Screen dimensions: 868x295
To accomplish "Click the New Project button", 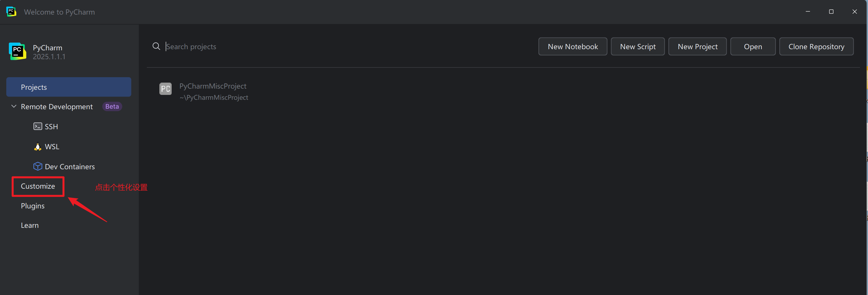I will [697, 47].
